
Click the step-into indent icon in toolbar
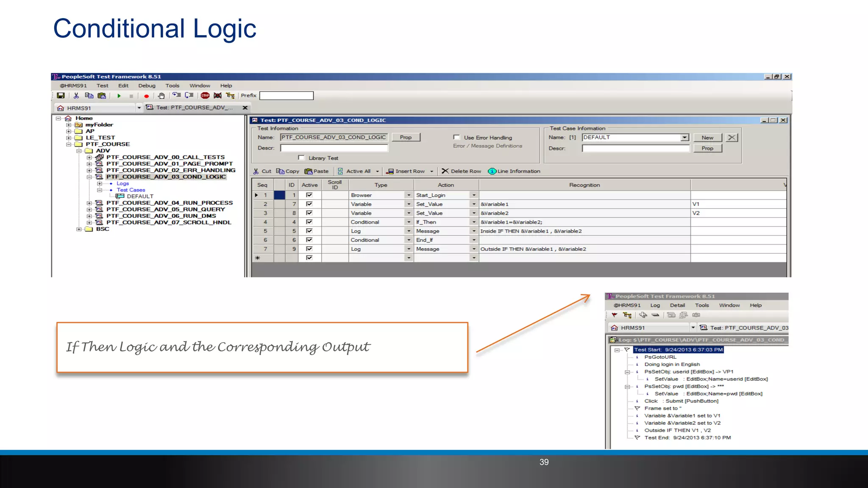177,96
